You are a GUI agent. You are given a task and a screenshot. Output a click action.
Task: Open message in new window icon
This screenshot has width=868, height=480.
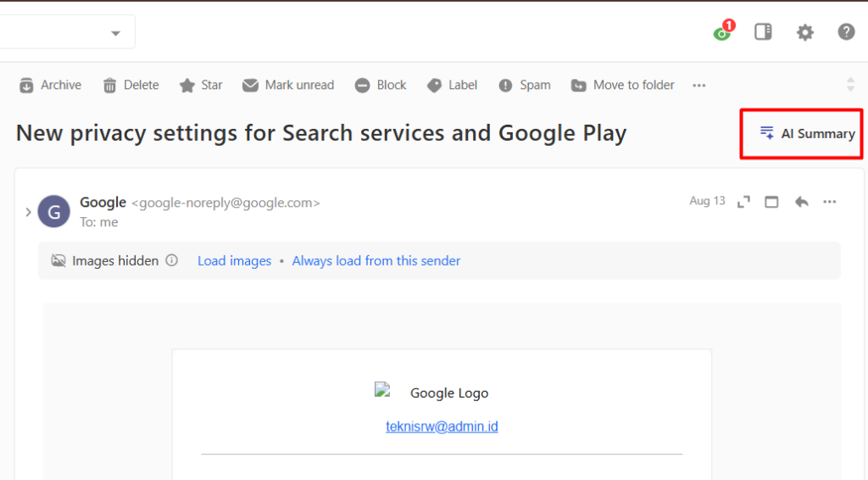tap(771, 202)
